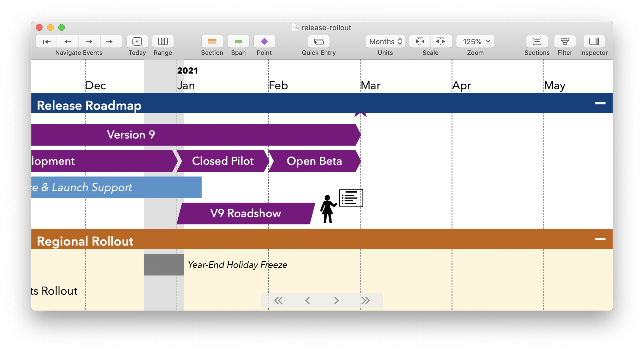This screenshot has width=644, height=352.
Task: Add a new Point event
Action: [x=264, y=41]
